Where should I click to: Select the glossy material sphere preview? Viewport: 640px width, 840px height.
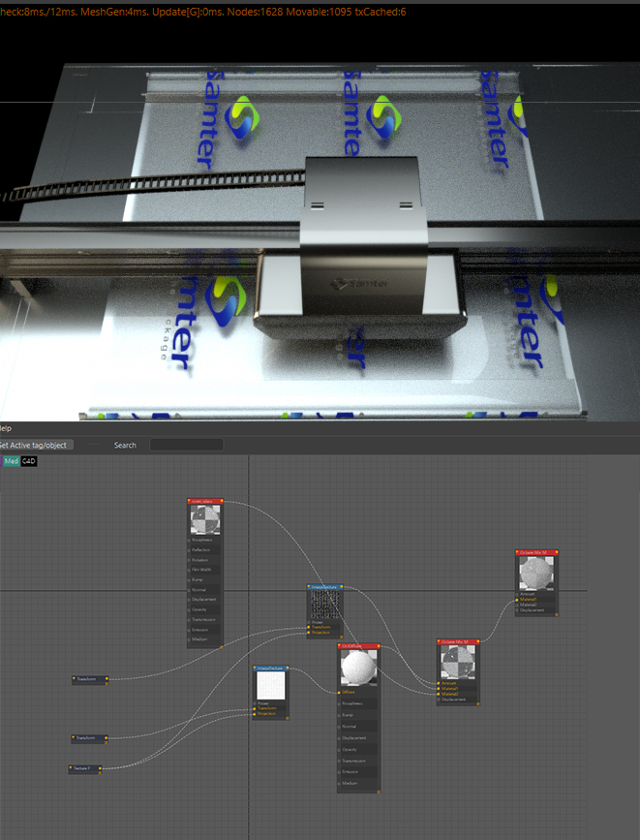pos(205,519)
